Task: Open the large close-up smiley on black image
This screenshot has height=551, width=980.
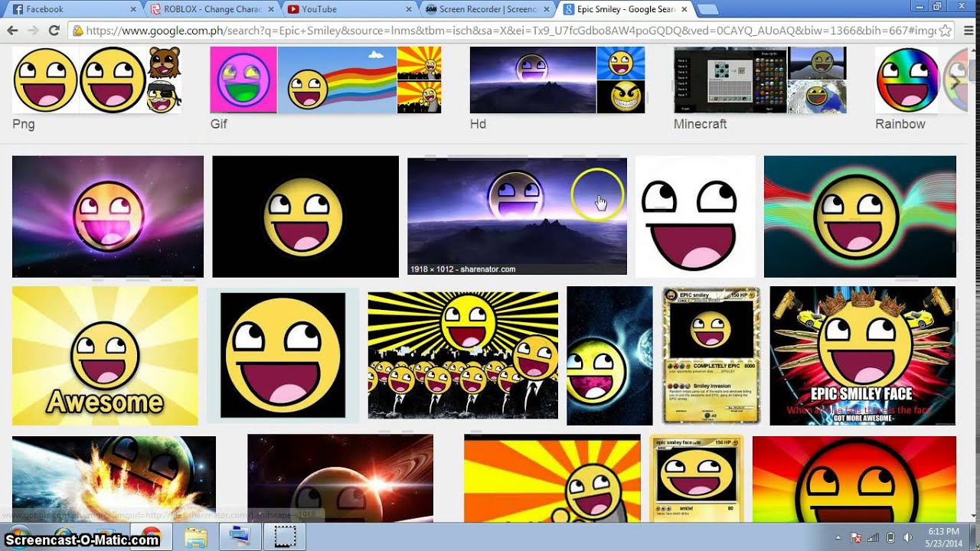Action: click(x=283, y=356)
